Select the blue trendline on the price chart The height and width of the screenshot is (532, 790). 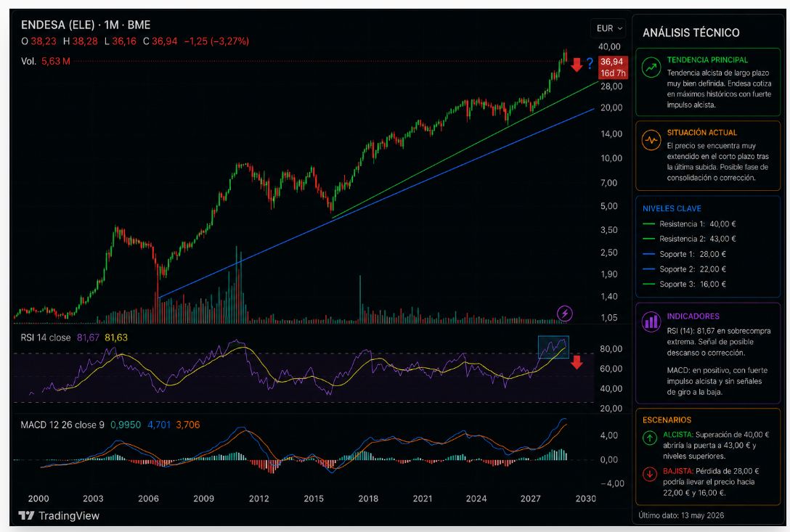(378, 202)
